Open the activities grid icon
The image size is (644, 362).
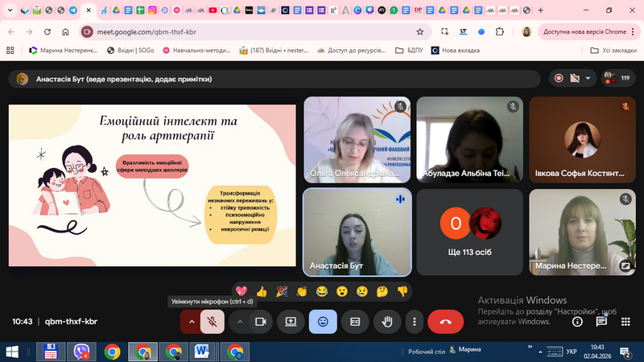[625, 321]
